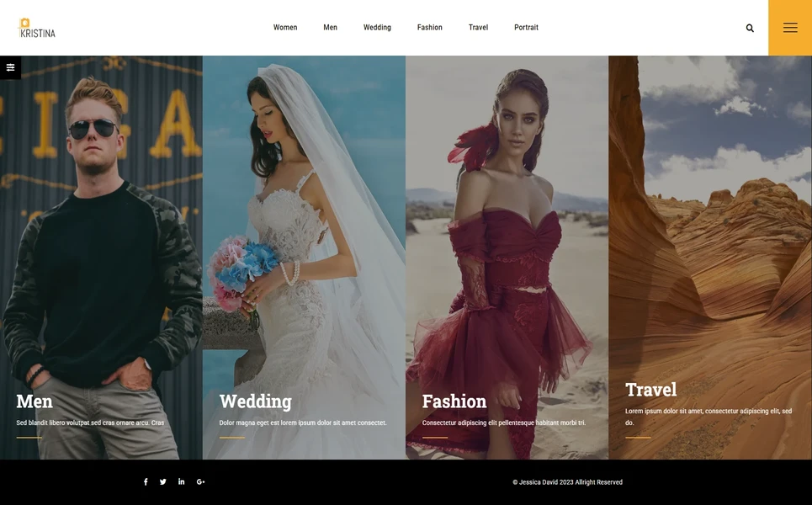Open the LinkedIn profile icon in footer

[180, 481]
